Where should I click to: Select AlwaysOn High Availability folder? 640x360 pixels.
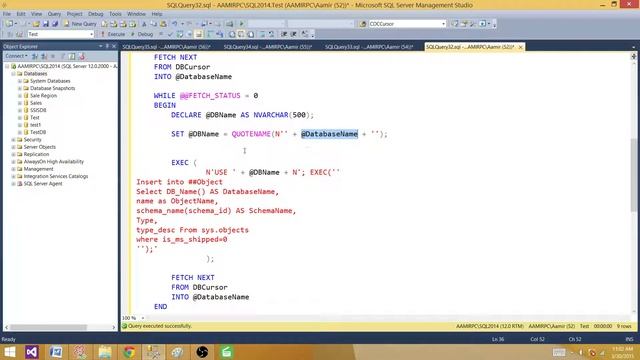tap(53, 162)
